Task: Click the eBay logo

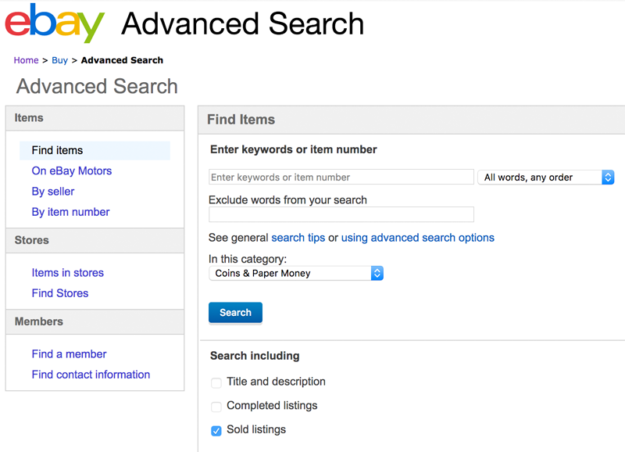Action: coord(55,23)
